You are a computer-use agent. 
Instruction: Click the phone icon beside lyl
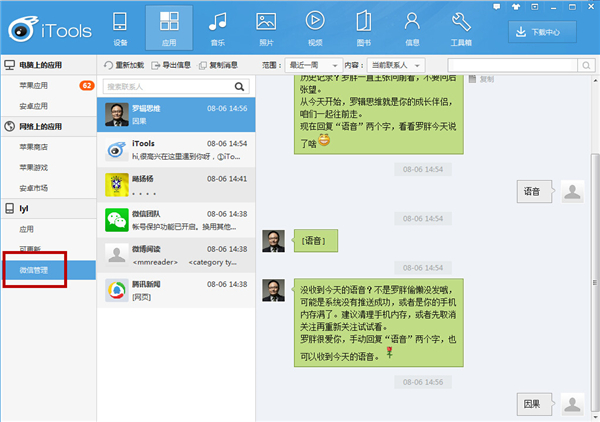[10, 209]
